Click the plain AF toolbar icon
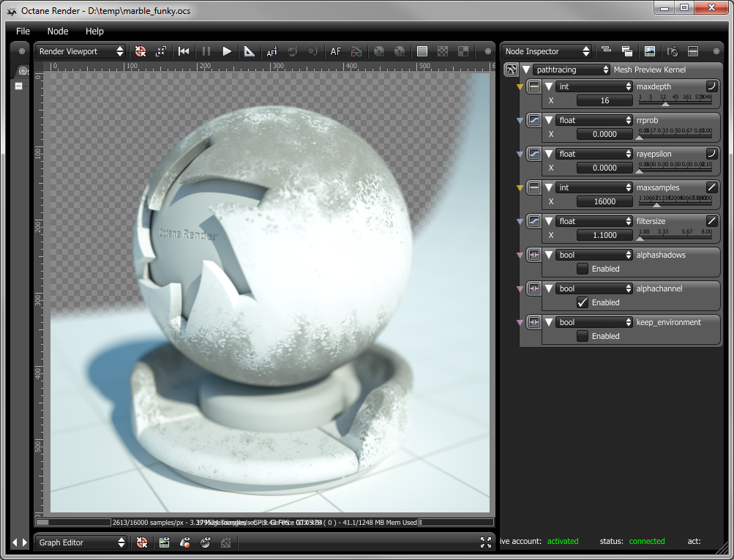 click(x=336, y=51)
